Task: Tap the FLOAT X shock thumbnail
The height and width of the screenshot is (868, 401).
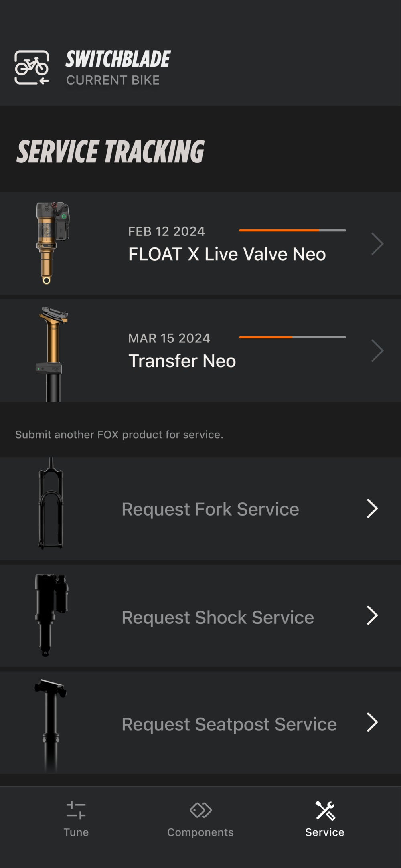Action: tap(52, 243)
